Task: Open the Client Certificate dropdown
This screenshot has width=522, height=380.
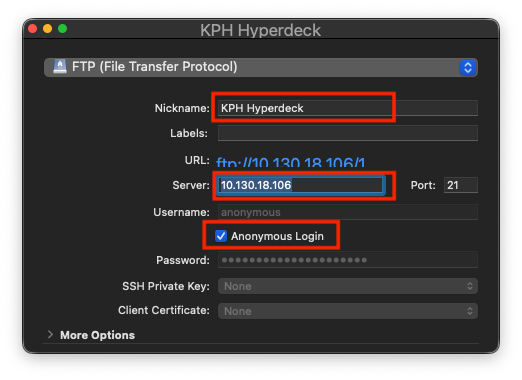Action: 348,311
